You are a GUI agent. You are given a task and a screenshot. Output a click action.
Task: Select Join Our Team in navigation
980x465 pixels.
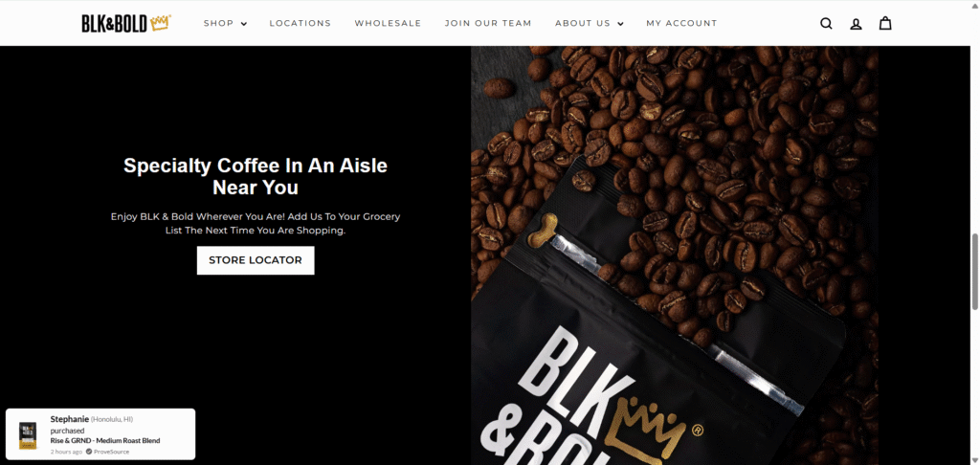[x=488, y=23]
